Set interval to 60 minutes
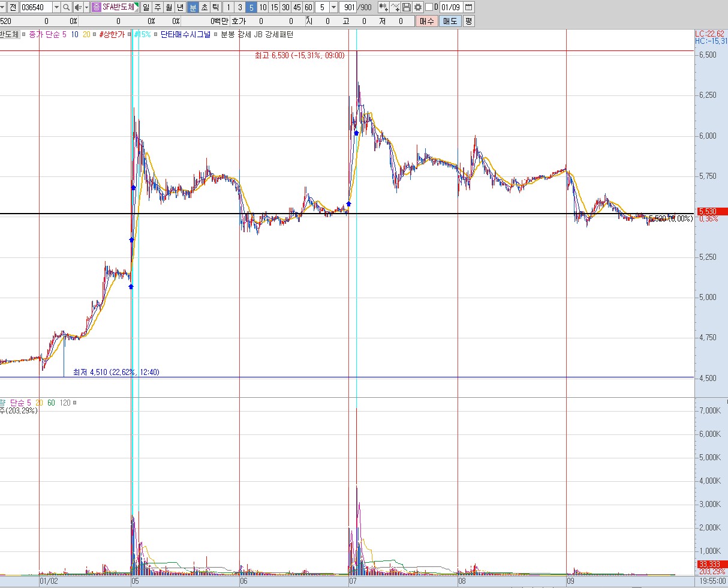The width and height of the screenshot is (728, 588). pos(308,7)
